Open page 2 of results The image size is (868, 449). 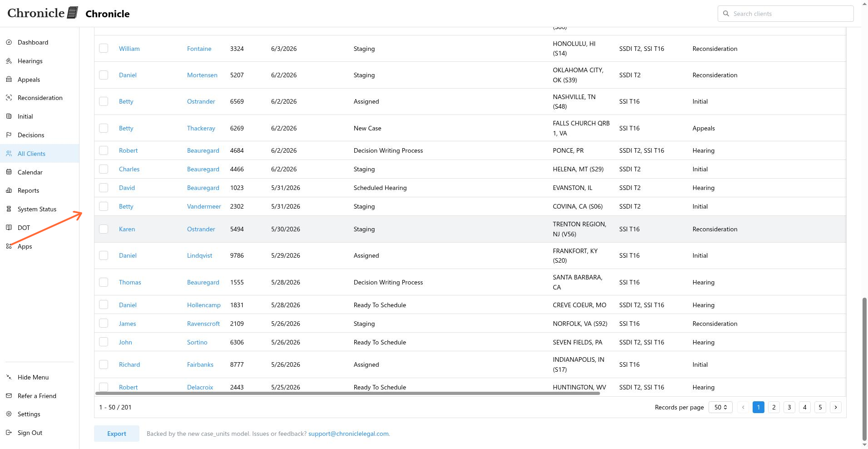point(774,407)
